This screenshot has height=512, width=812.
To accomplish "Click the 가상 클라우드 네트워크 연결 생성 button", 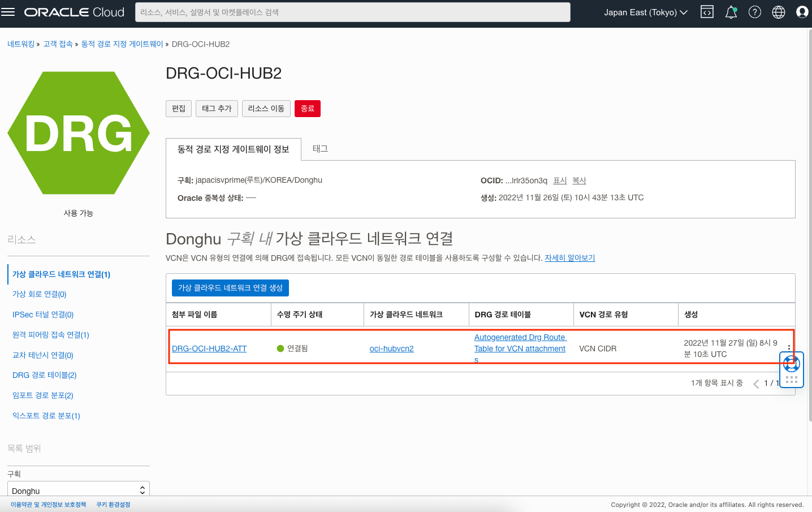I will (x=230, y=287).
